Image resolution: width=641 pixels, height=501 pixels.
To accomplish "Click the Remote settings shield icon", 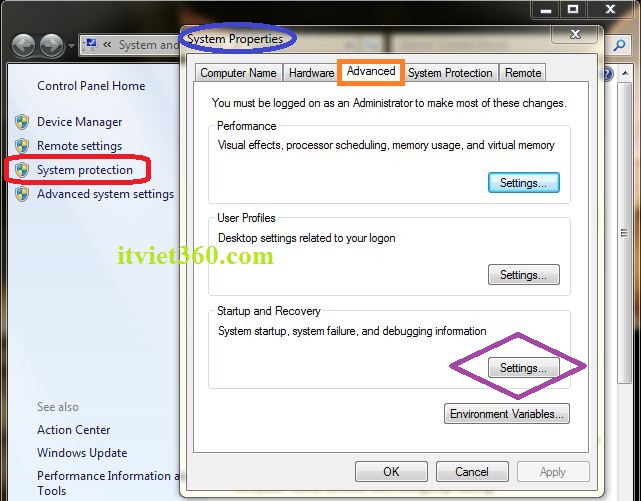I will pos(22,146).
